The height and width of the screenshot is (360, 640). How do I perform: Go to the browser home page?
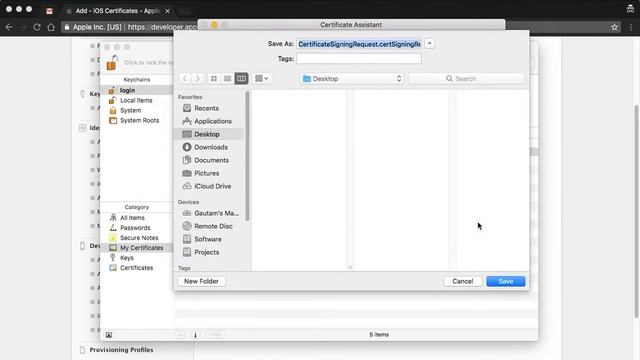(51, 27)
